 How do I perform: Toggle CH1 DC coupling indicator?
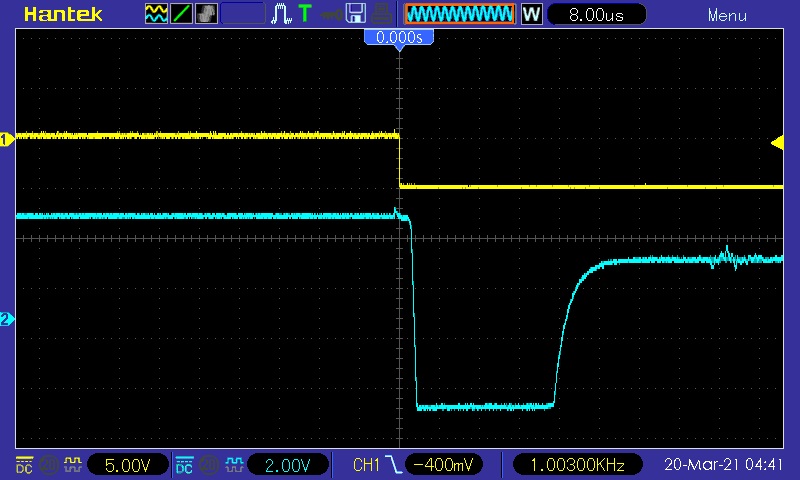click(24, 465)
